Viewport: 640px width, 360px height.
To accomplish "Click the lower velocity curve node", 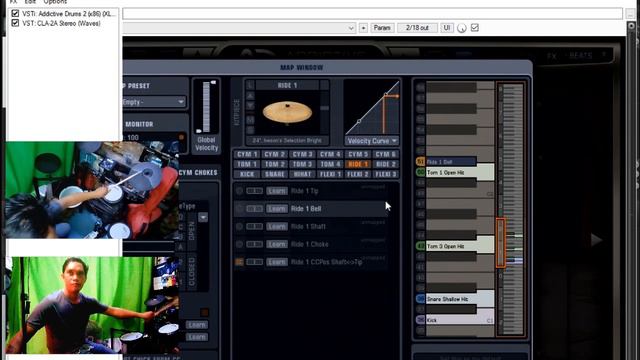I will point(359,121).
